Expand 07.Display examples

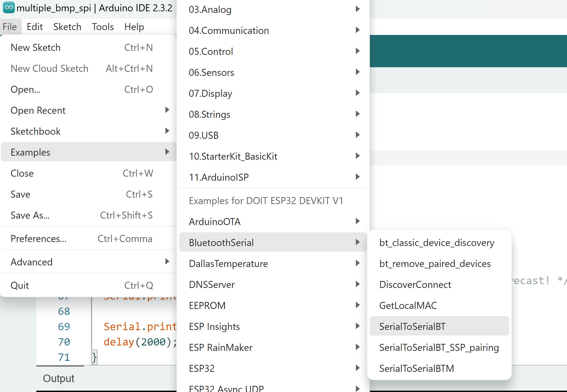(273, 94)
